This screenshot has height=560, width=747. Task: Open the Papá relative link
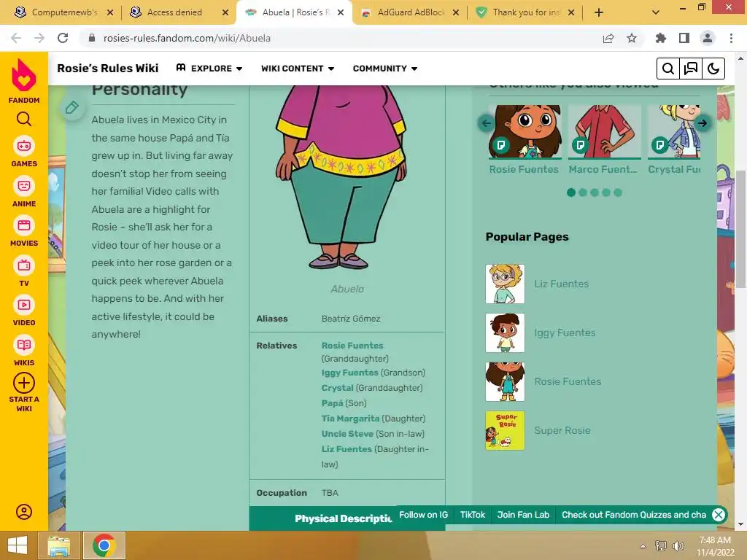pyautogui.click(x=332, y=403)
